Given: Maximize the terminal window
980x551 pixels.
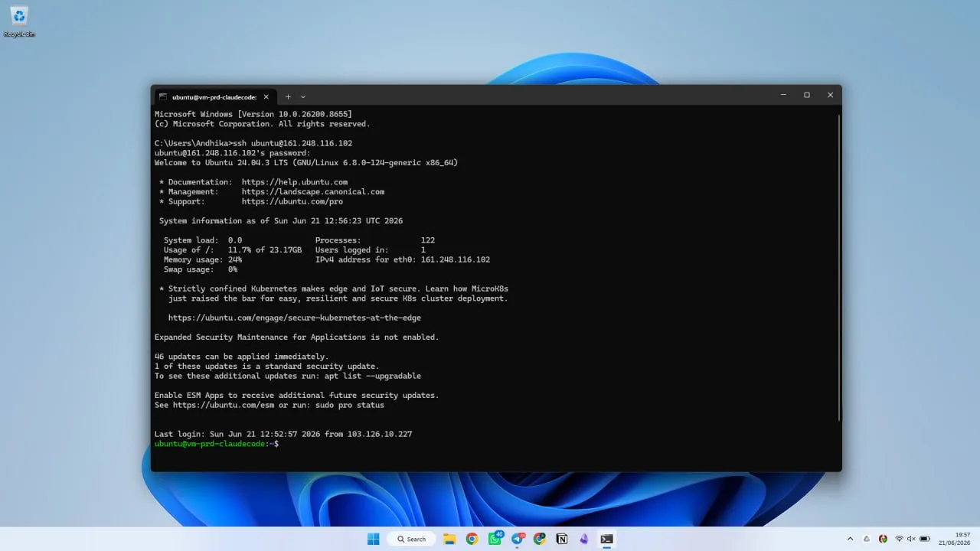Looking at the screenshot, I should pyautogui.click(x=806, y=95).
